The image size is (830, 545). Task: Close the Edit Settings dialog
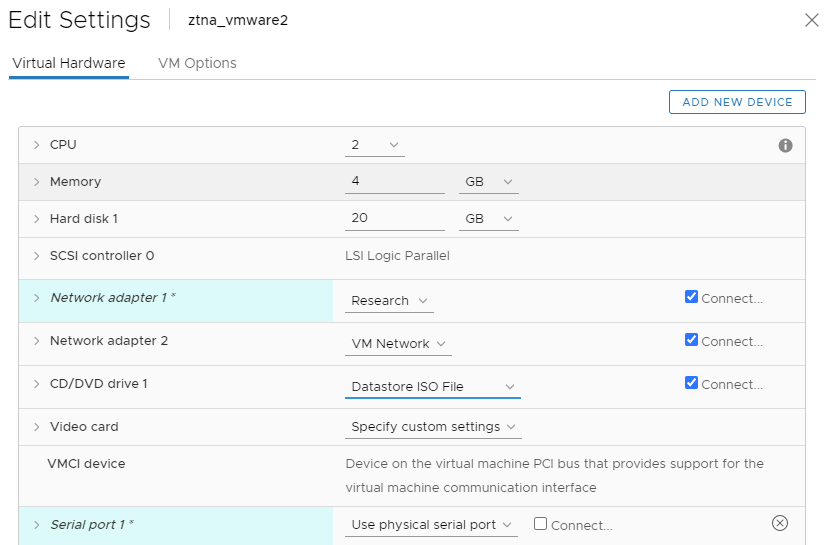811,20
